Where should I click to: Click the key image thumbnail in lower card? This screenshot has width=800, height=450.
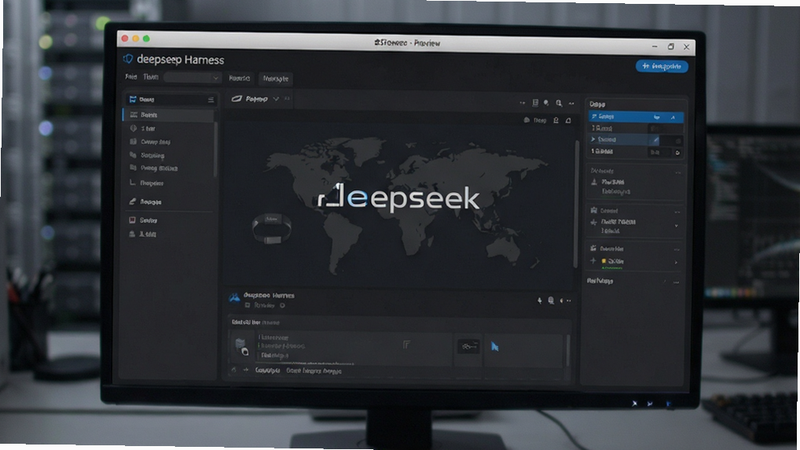tap(468, 346)
